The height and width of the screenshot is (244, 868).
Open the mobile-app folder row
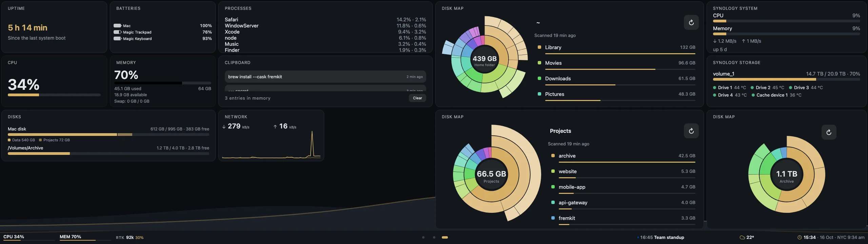pos(623,188)
